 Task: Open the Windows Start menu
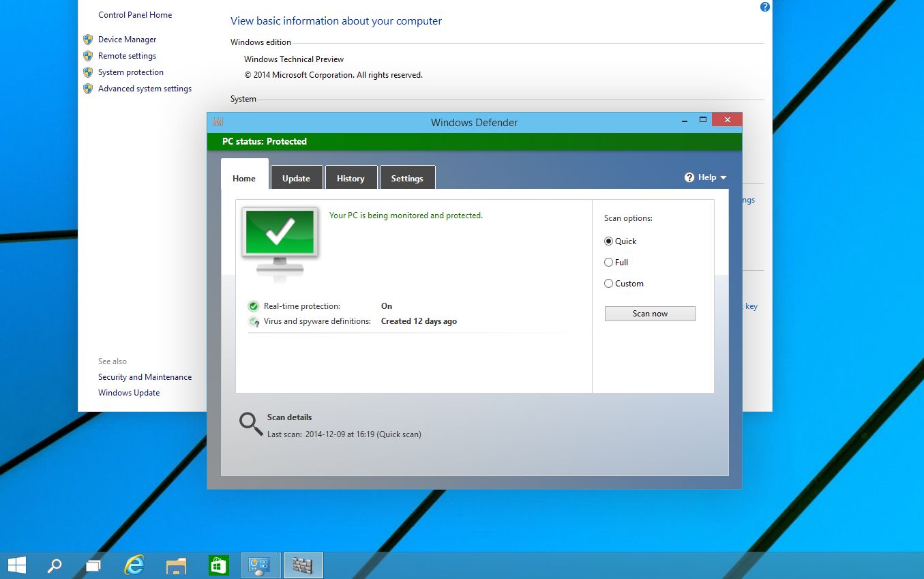point(16,565)
